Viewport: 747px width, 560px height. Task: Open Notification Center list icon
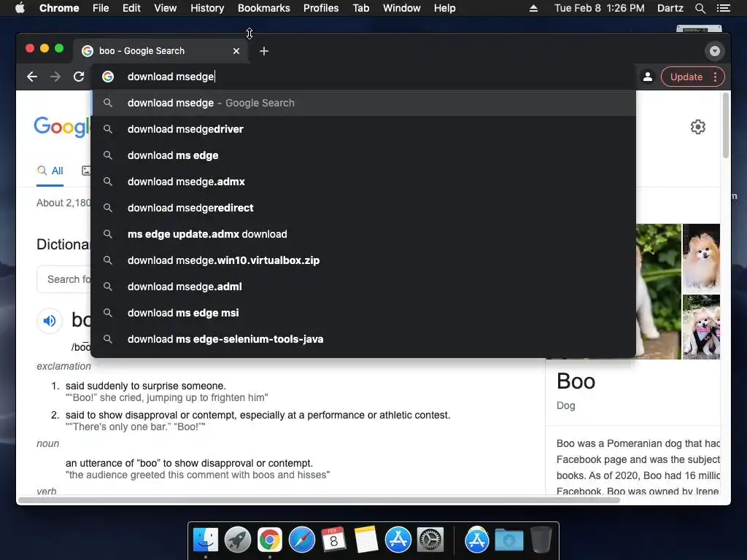pos(723,8)
